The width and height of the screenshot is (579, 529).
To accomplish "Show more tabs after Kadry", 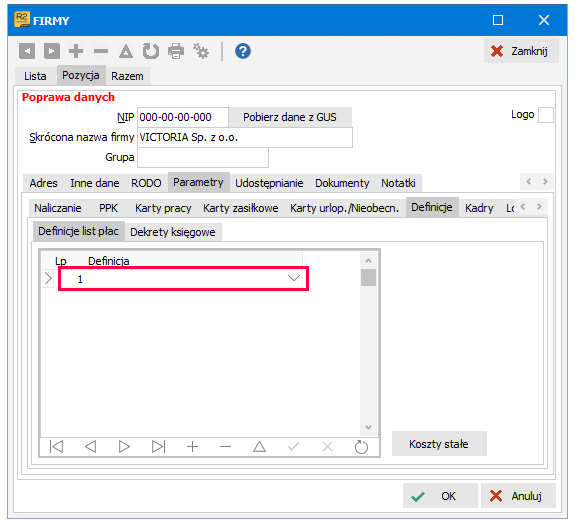I will coord(539,206).
